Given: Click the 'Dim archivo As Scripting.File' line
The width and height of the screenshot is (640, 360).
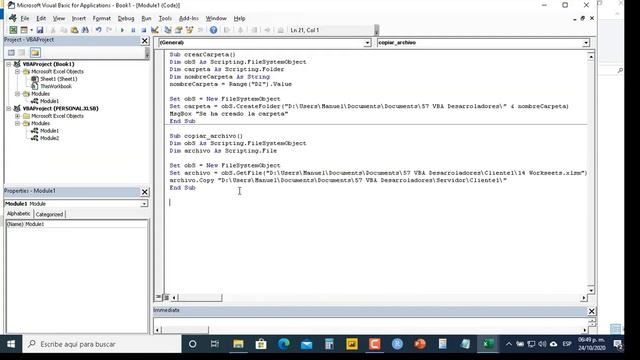Looking at the screenshot, I should [223, 151].
